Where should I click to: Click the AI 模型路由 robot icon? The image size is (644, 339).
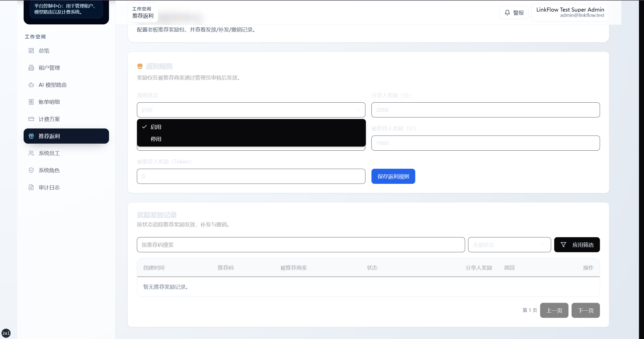click(31, 85)
